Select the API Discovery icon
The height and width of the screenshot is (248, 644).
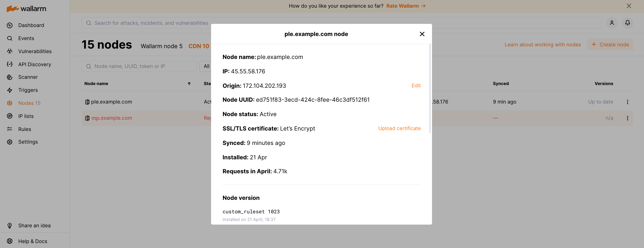coord(9,64)
